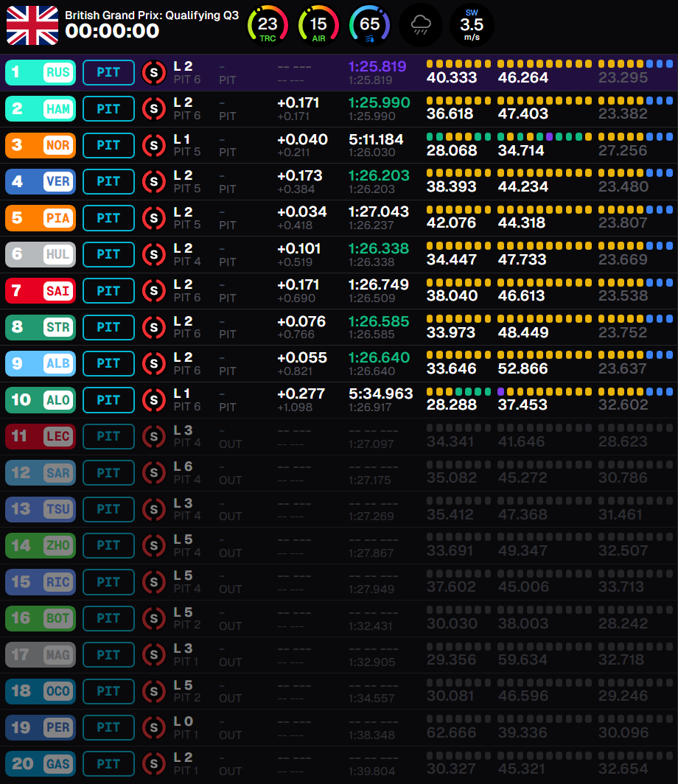This screenshot has width=678, height=784.
Task: Click the PIT badge in MAG row
Action: point(108,655)
